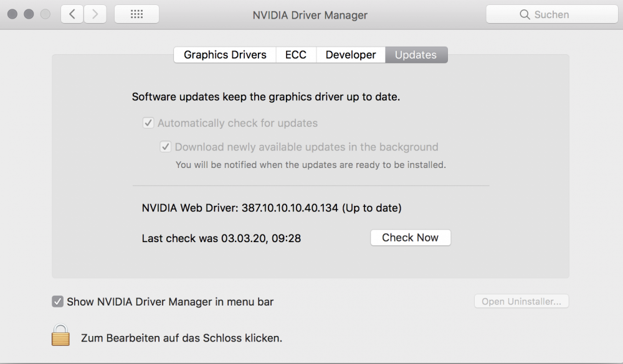The height and width of the screenshot is (364, 623).
Task: Uncheck Show NVIDIA Driver Manager in menu bar
Action: click(x=57, y=301)
